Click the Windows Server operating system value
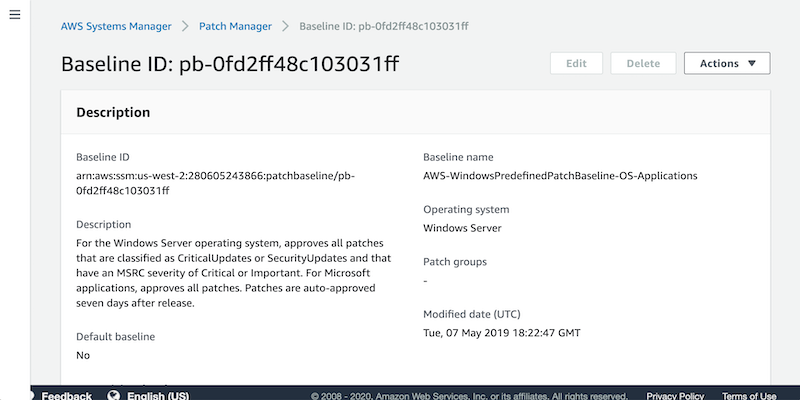 (462, 228)
